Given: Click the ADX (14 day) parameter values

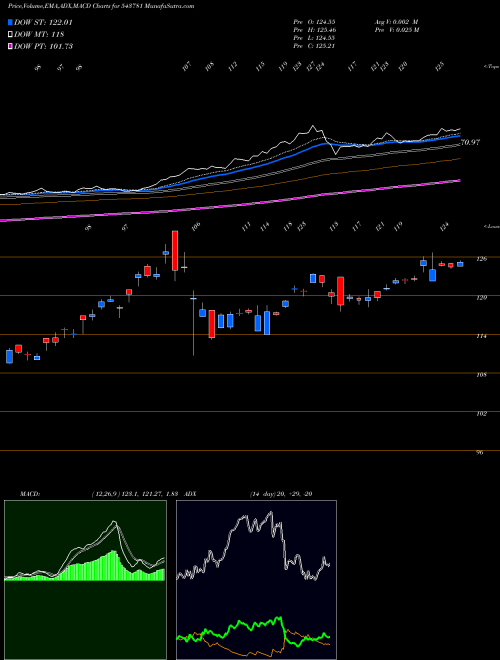Looking at the screenshot, I should coord(281,494).
